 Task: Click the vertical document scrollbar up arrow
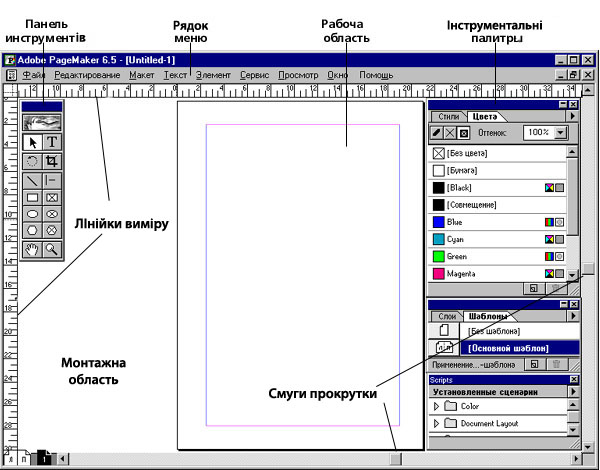tap(588, 90)
